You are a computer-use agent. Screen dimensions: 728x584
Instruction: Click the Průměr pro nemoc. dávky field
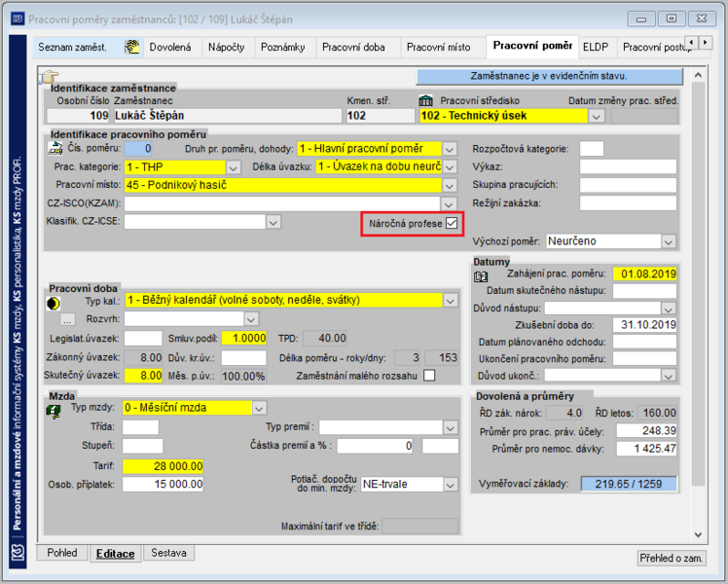pyautogui.click(x=646, y=449)
